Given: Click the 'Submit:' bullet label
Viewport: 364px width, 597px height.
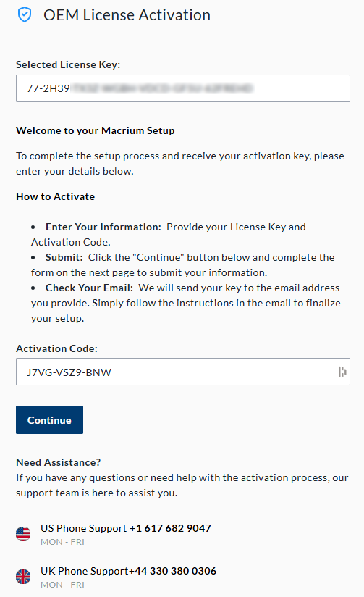Looking at the screenshot, I should pos(64,257).
